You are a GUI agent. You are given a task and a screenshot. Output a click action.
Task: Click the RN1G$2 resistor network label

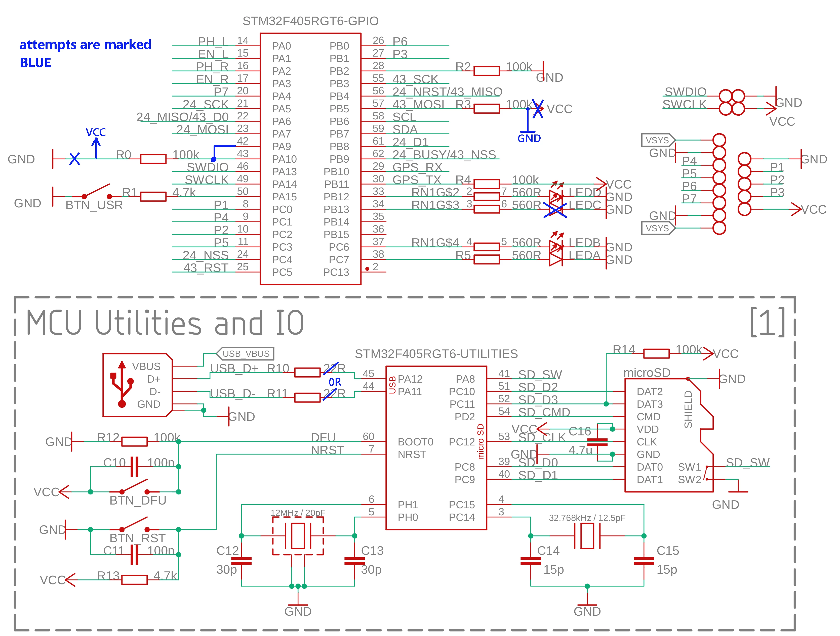[x=435, y=192]
